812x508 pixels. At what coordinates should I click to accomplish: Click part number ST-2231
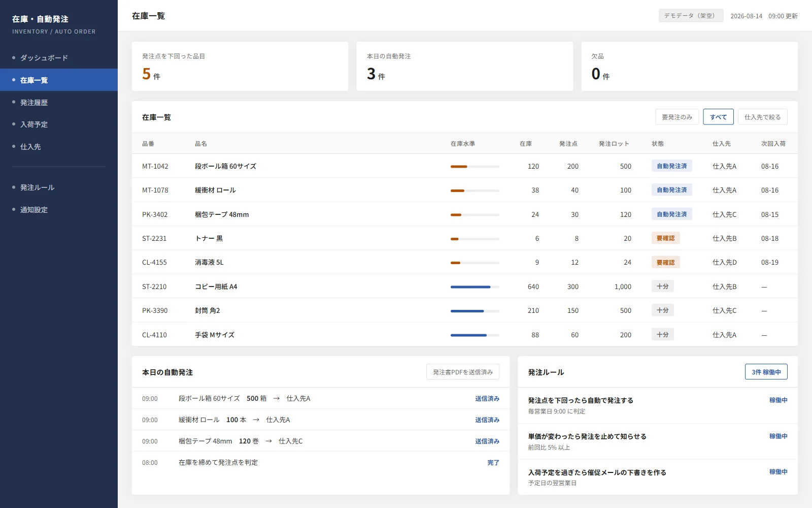click(x=154, y=238)
